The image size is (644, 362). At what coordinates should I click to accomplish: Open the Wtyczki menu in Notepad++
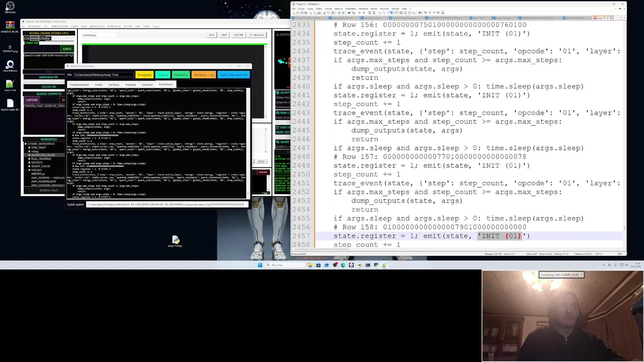tap(395, 9)
